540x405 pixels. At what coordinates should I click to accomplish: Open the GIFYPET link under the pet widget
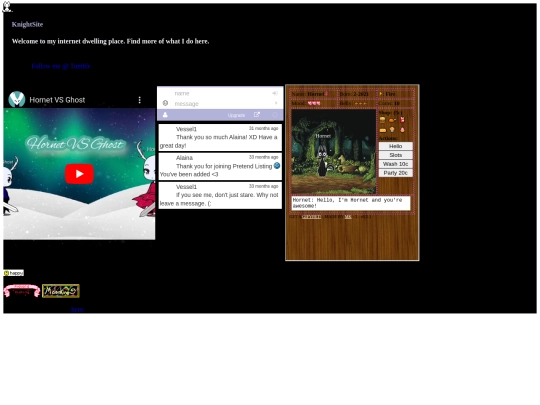(x=311, y=217)
